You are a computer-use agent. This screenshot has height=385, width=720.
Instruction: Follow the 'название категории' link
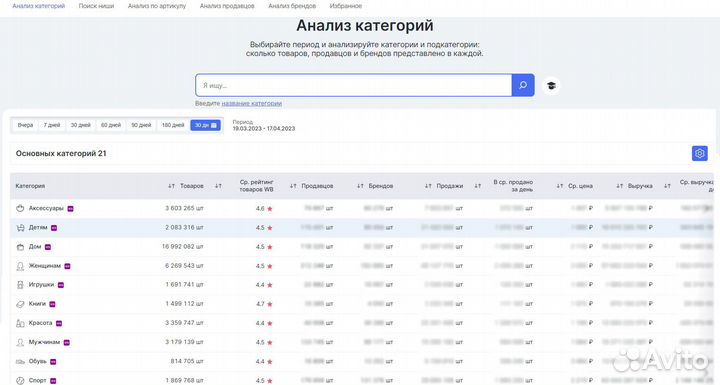[x=252, y=103]
